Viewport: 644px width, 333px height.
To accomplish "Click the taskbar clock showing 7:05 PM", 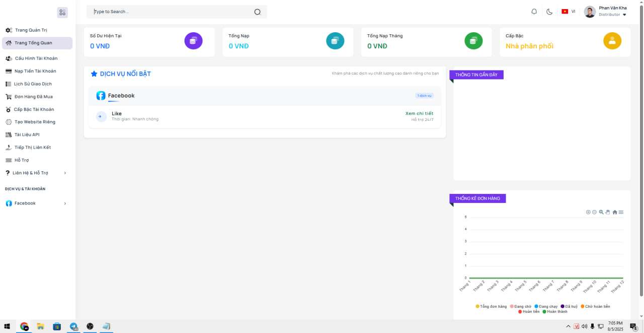I will click(x=615, y=326).
